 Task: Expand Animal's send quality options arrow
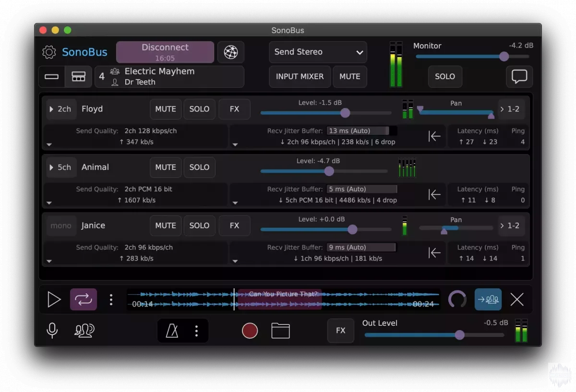click(x=49, y=203)
